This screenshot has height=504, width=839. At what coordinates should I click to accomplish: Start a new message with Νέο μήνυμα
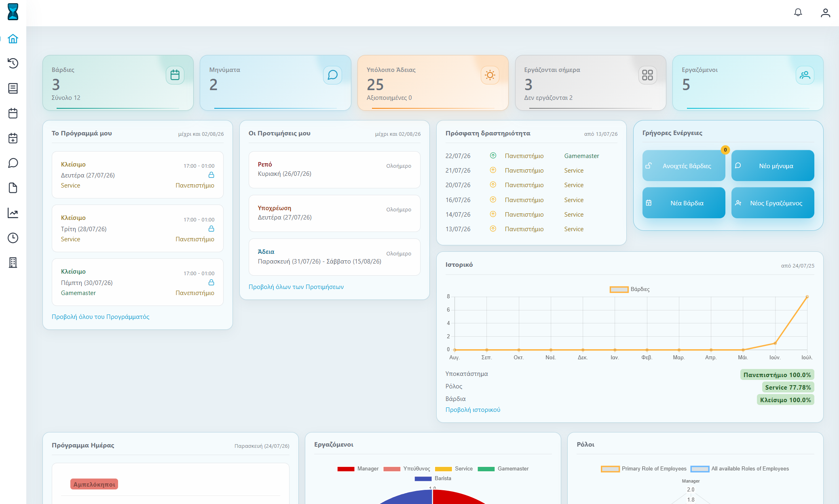(773, 166)
